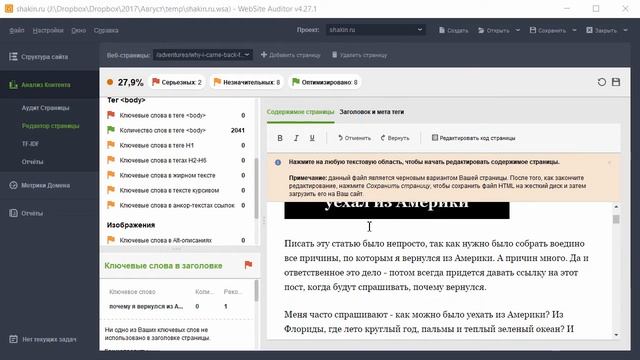Close the orange info notice
Viewport: 640px width, 360px height.
[610, 162]
